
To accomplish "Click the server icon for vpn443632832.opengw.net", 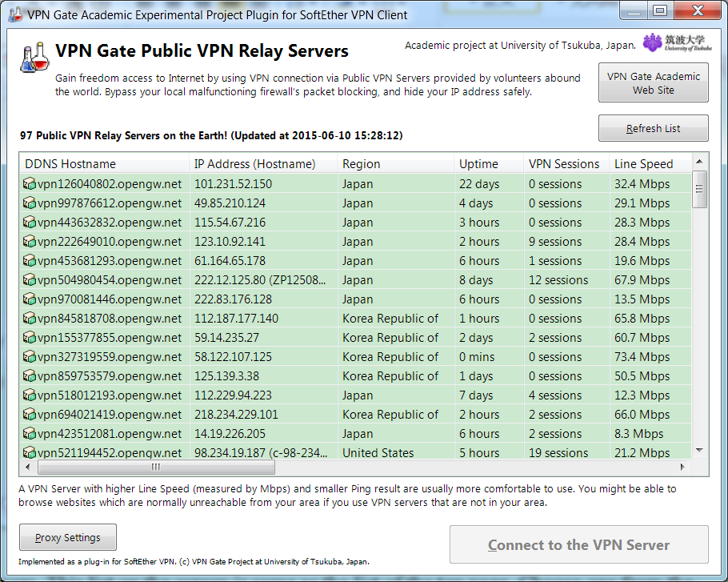I will tap(30, 223).
